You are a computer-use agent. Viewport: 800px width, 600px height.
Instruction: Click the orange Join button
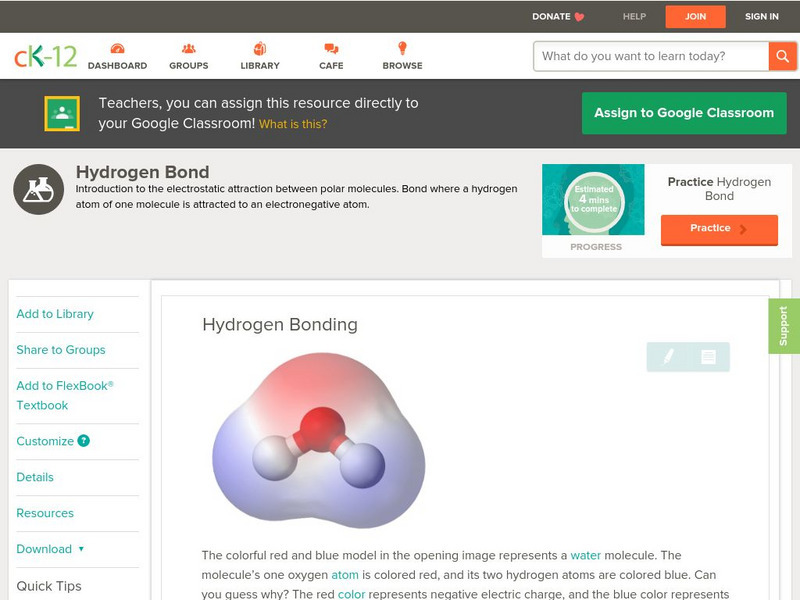click(x=695, y=17)
